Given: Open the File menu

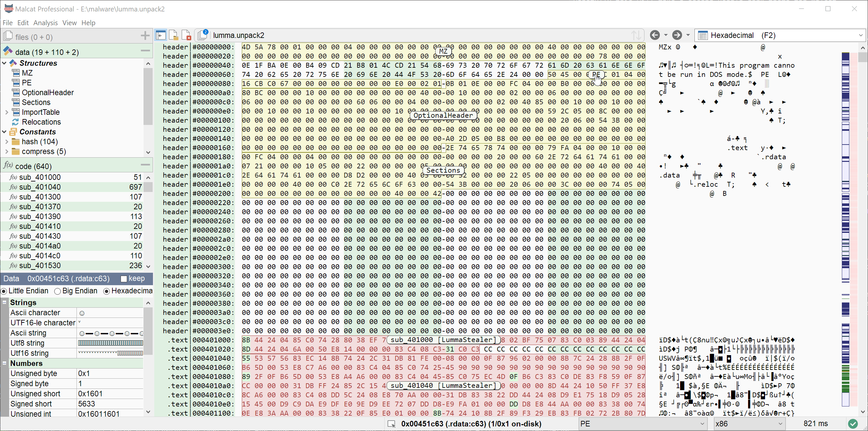Looking at the screenshot, I should click(8, 23).
